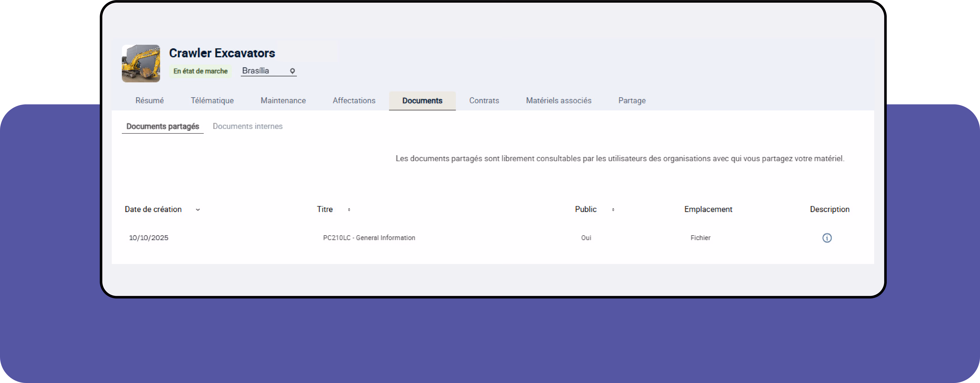Screen dimensions: 980x383
Task: View the Affectations tab
Action: [354, 100]
